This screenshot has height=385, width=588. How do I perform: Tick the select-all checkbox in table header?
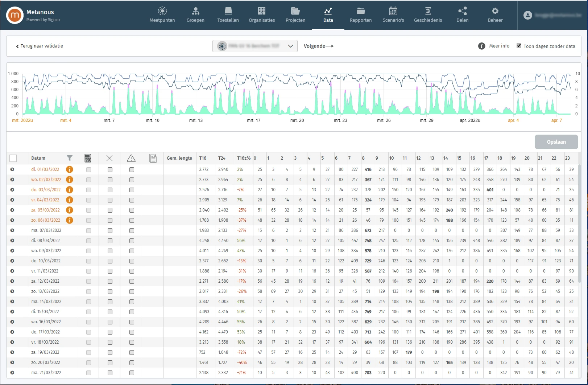[13, 158]
